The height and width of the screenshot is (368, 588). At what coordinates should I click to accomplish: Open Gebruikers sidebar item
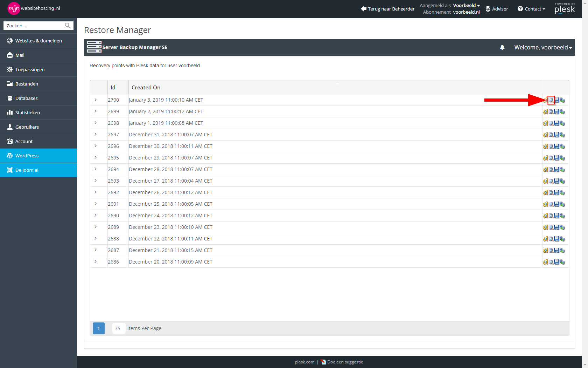point(38,127)
